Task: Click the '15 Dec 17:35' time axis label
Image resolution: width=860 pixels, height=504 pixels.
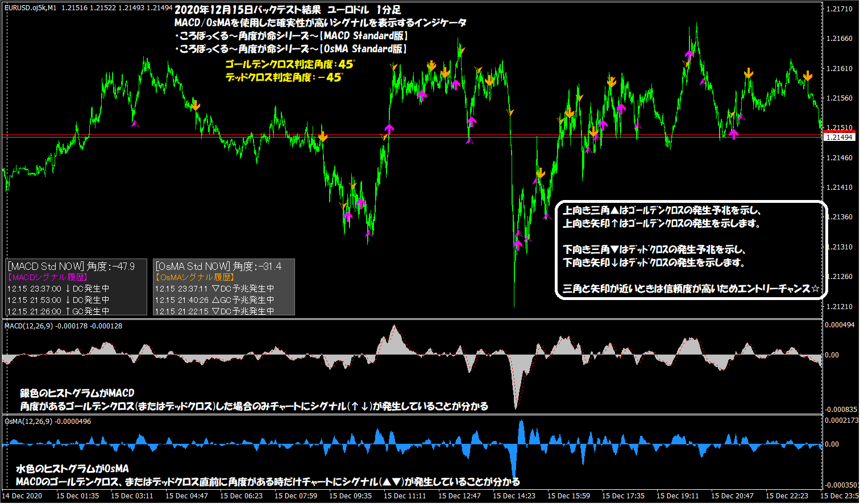Action: click(x=623, y=496)
